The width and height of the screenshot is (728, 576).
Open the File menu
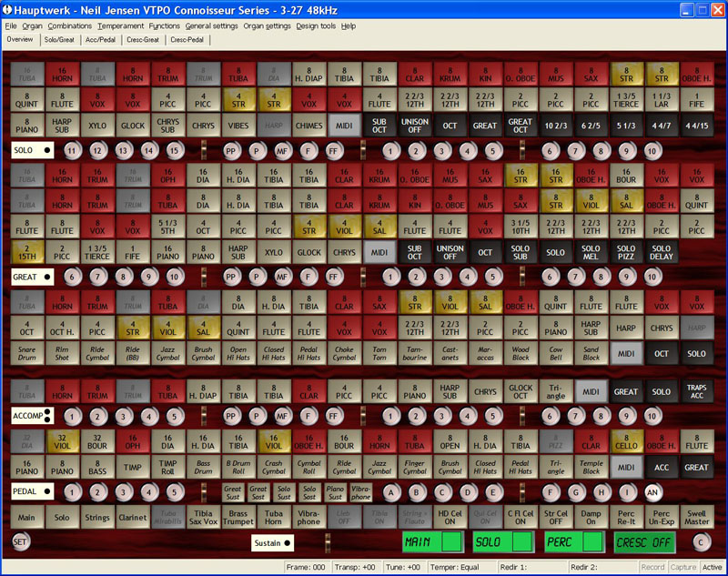point(11,26)
